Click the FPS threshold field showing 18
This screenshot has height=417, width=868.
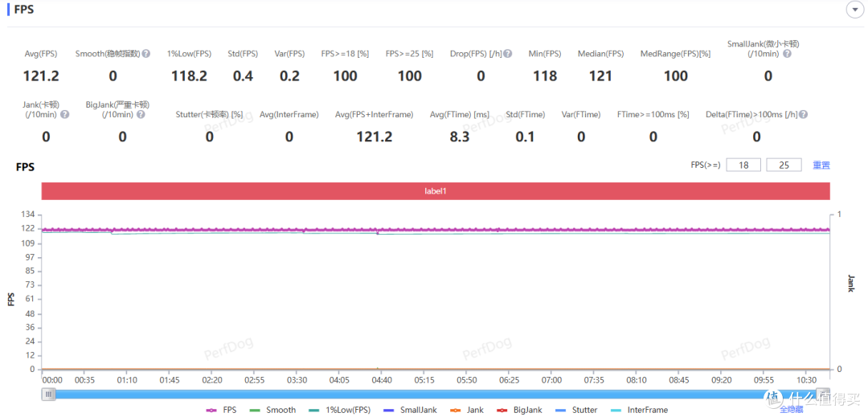point(743,165)
